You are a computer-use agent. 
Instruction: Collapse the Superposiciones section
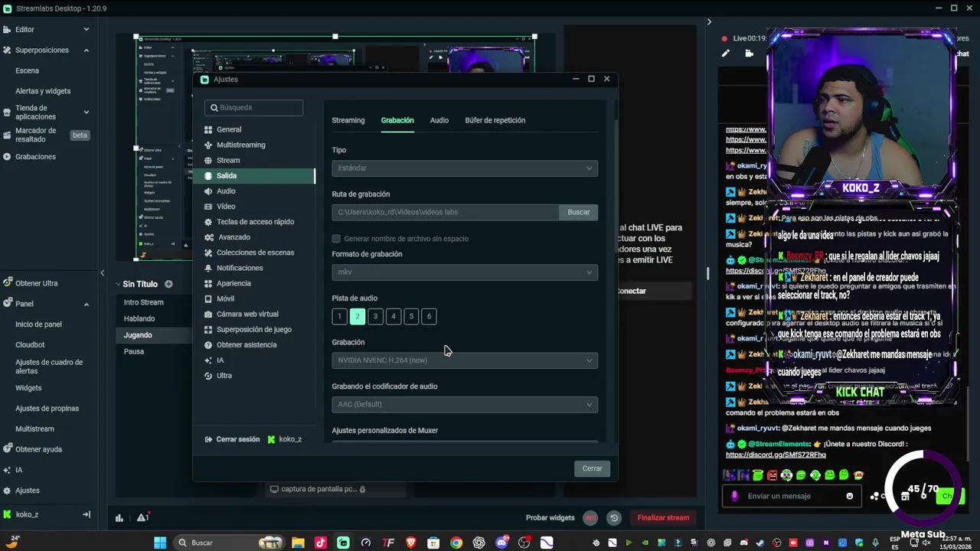pyautogui.click(x=86, y=50)
